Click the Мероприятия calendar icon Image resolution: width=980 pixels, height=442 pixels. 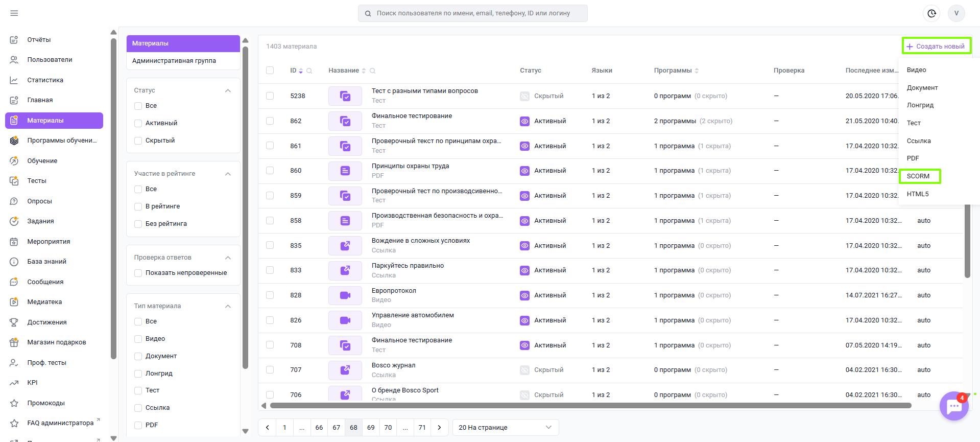tap(14, 242)
